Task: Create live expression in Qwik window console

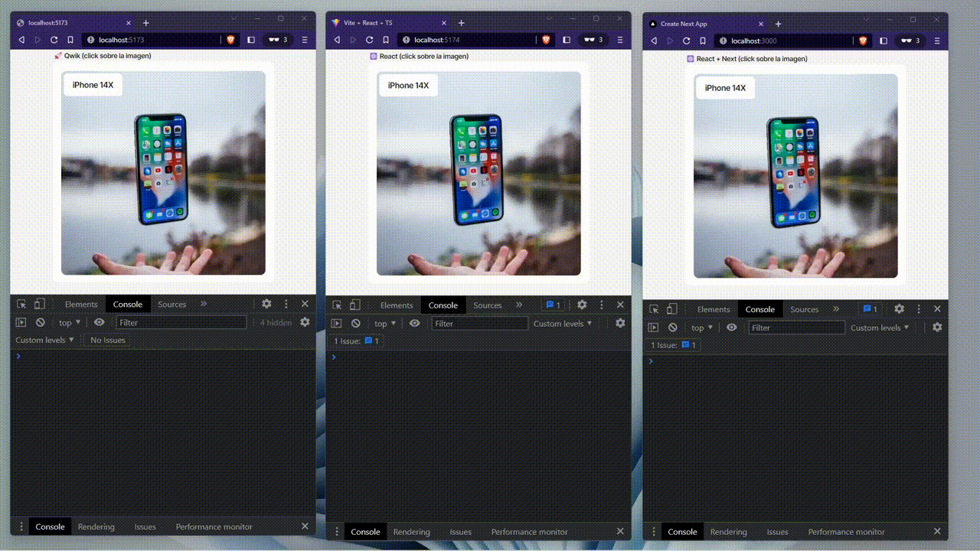Action: click(100, 322)
